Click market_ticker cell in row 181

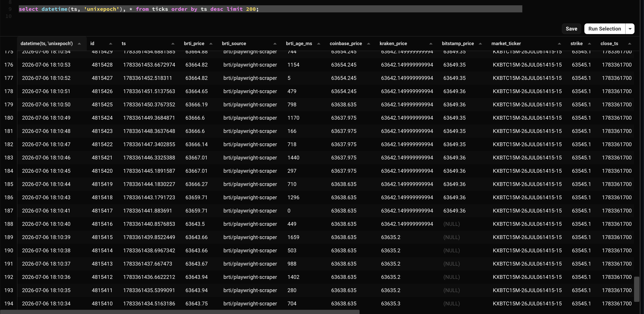point(527,131)
